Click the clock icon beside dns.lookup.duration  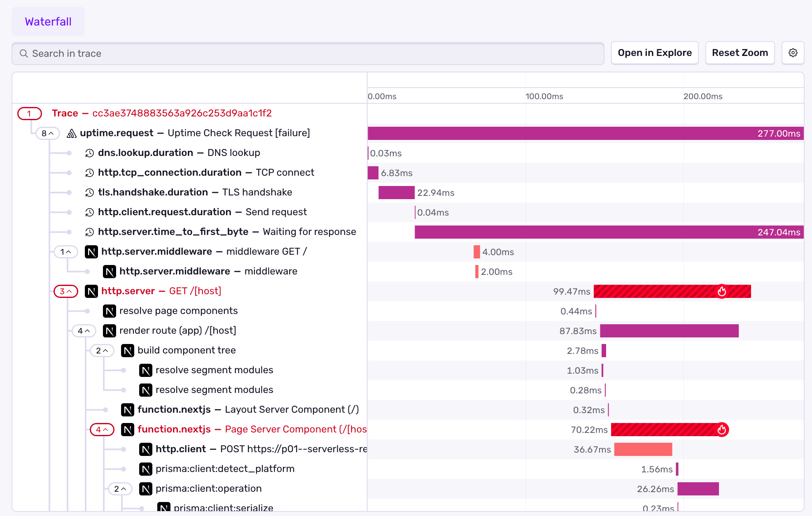click(90, 153)
